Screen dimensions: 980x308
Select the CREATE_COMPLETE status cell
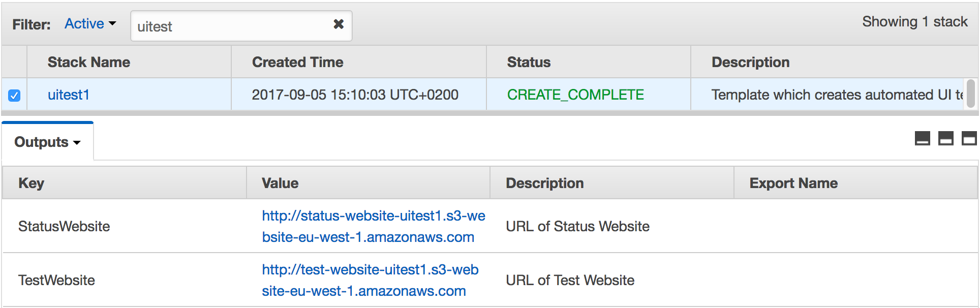tap(575, 95)
